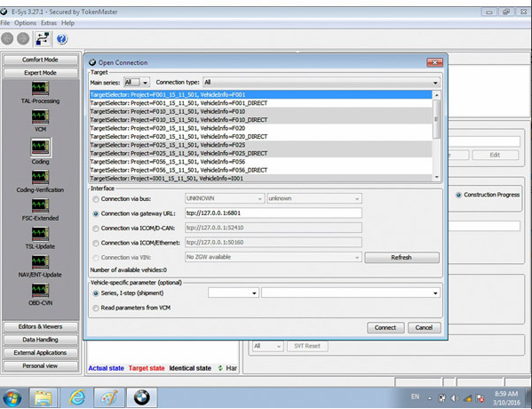532x409 pixels.
Task: Open Windows Explorer from the taskbar
Action: coord(43,397)
